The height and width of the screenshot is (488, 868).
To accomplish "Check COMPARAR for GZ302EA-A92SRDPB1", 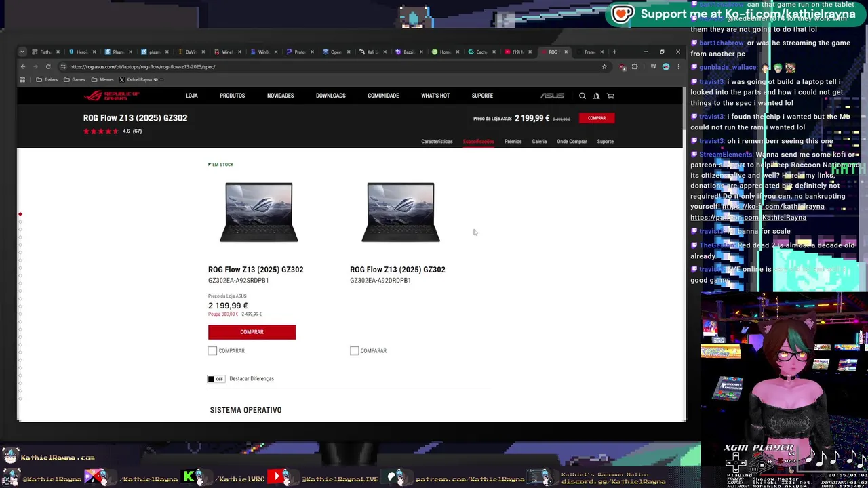I will (x=212, y=351).
